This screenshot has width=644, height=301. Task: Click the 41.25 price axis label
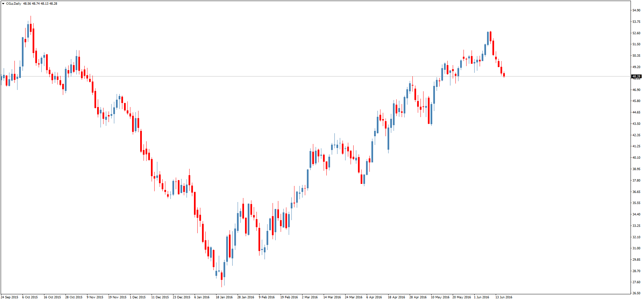[636, 146]
